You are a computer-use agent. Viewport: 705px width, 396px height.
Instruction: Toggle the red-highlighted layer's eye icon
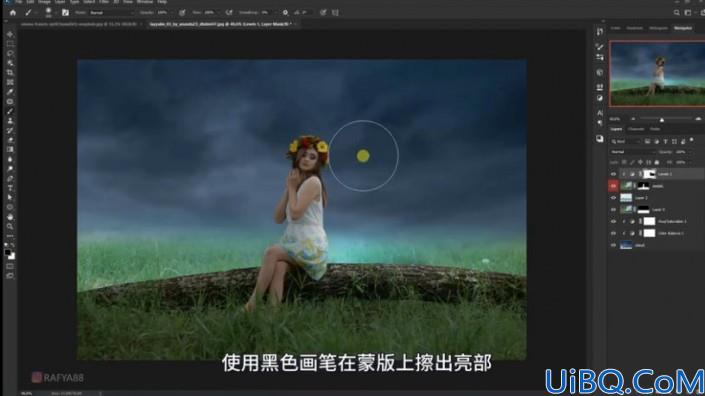pyautogui.click(x=613, y=186)
